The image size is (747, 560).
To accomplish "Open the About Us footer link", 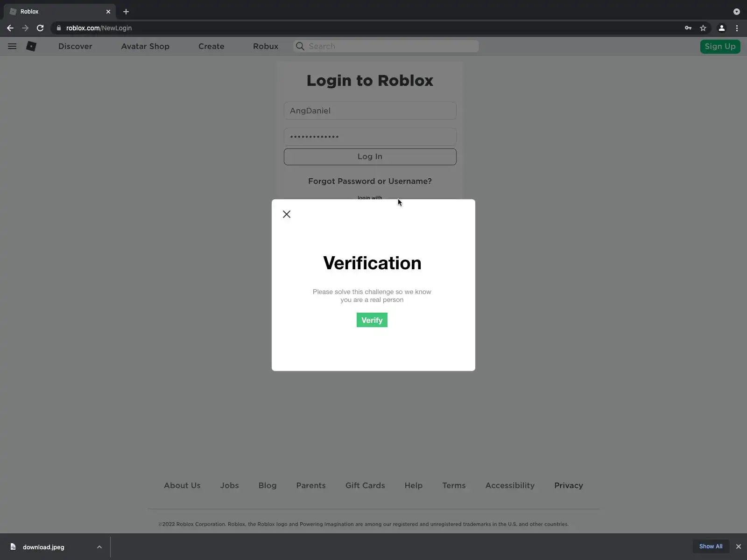I will click(x=182, y=485).
